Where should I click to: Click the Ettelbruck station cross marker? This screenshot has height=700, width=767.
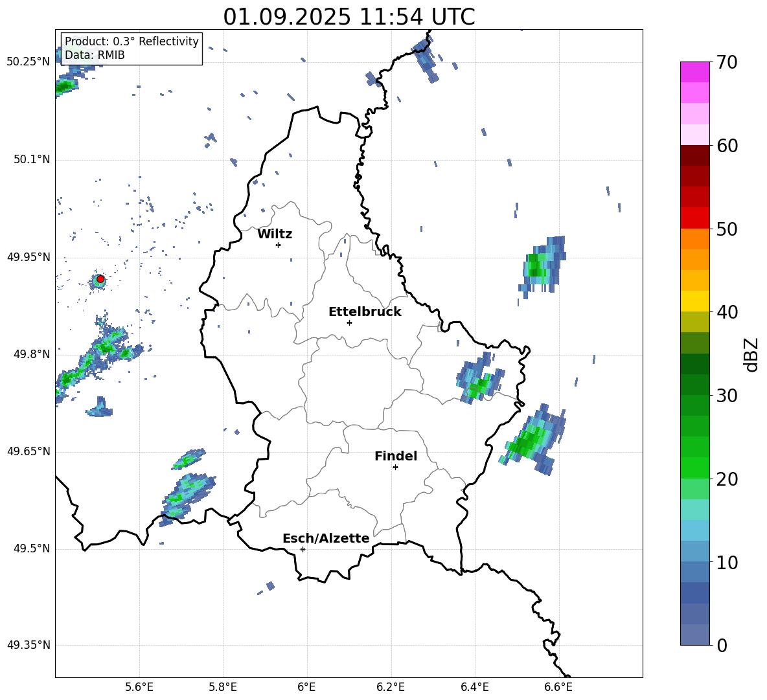click(x=349, y=322)
